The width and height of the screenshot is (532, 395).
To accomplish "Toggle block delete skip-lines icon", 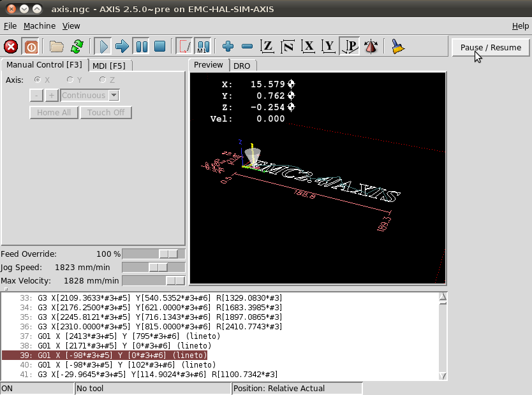I will (x=184, y=47).
